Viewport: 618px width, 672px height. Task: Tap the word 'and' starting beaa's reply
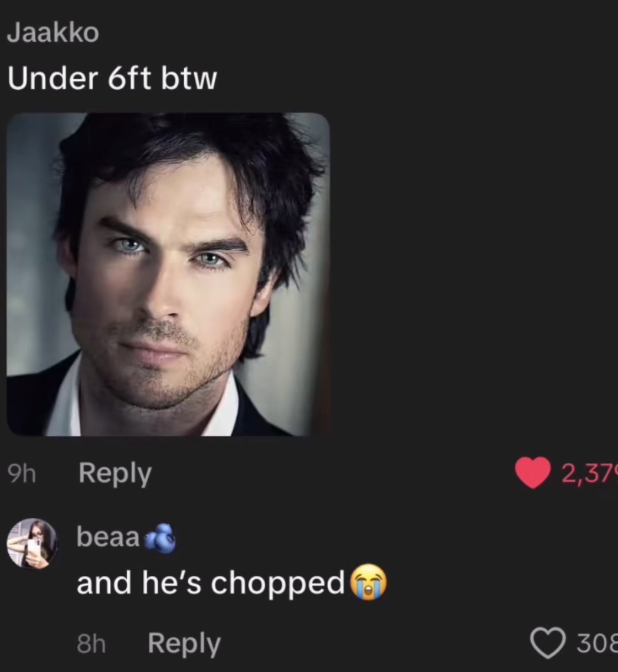[104, 583]
